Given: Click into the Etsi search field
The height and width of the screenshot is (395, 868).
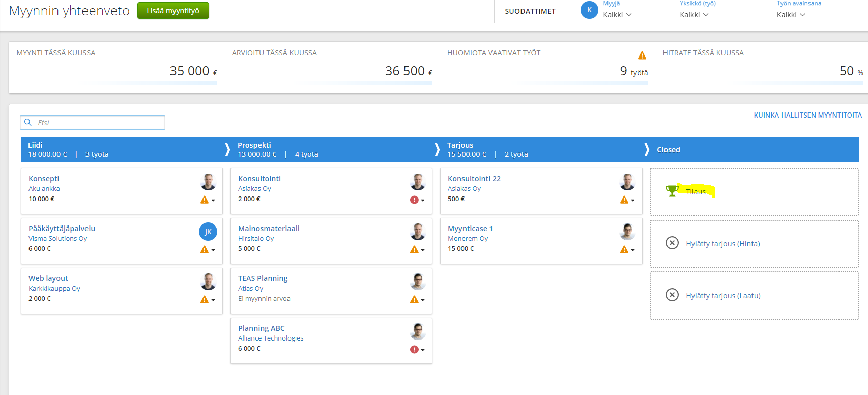Looking at the screenshot, I should coord(93,122).
